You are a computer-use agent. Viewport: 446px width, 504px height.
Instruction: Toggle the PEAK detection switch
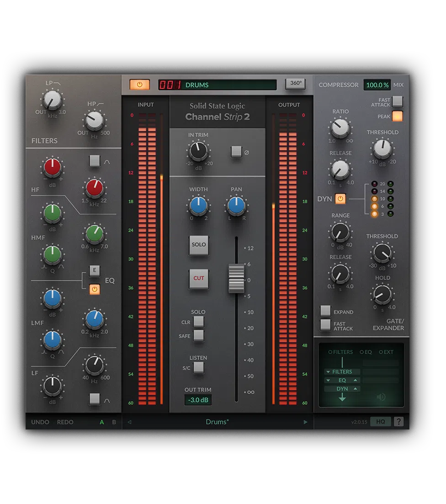[x=397, y=117]
